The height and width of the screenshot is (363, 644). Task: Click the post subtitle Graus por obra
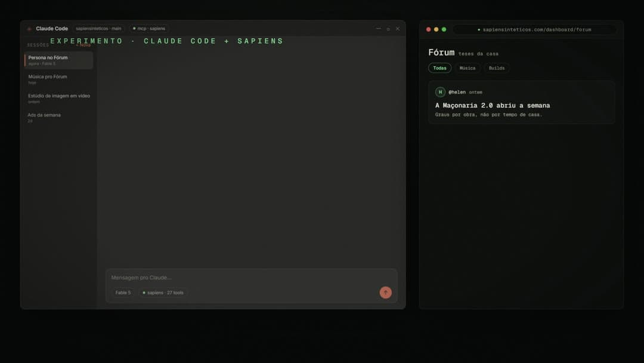click(x=488, y=115)
